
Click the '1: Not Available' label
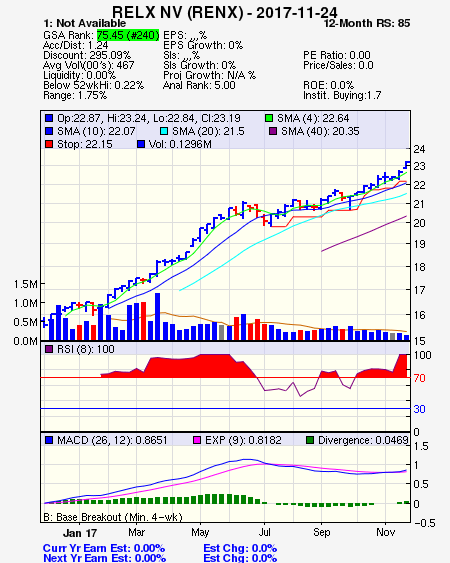click(x=85, y=23)
